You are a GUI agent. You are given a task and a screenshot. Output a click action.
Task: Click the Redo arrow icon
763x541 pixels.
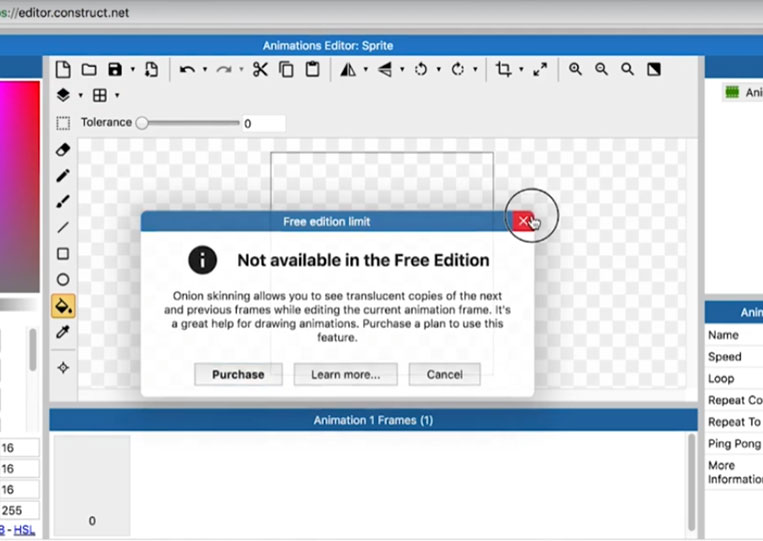click(224, 70)
